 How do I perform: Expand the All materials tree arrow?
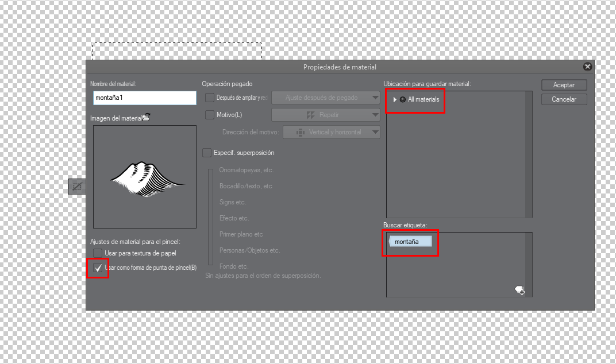pos(395,100)
